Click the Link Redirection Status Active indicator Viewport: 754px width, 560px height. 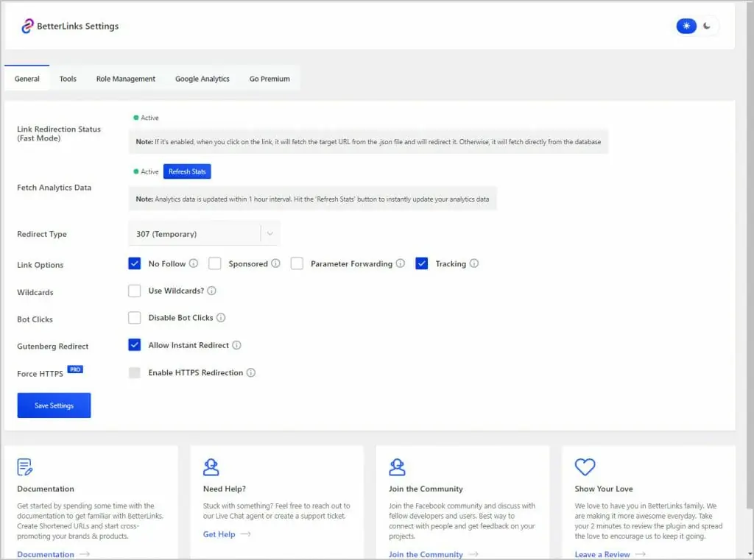(x=147, y=118)
